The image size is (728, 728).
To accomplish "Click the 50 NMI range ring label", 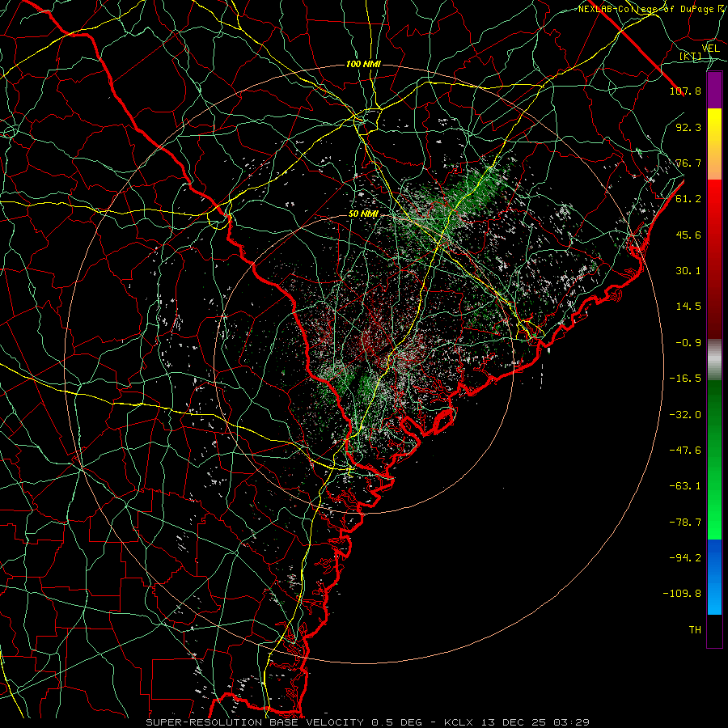I will click(x=363, y=214).
